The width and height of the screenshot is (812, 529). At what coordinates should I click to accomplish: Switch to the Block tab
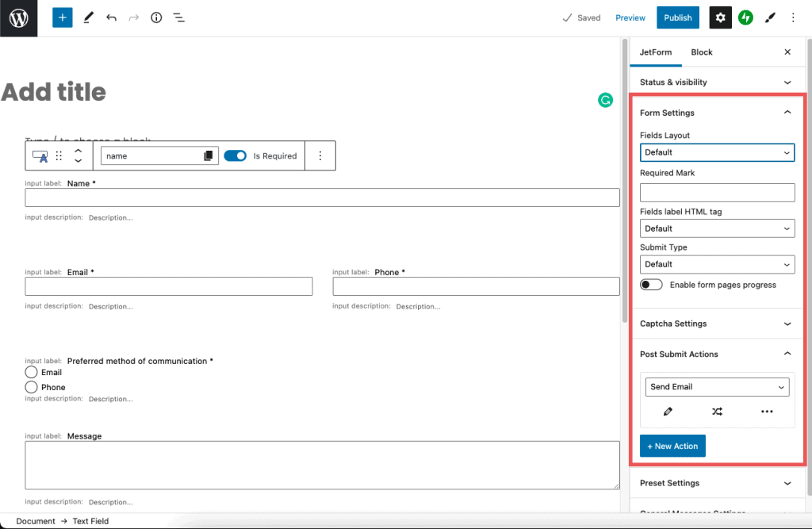702,52
